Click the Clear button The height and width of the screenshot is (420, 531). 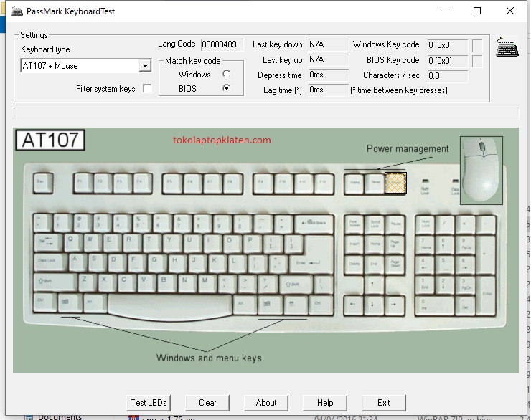click(x=207, y=403)
